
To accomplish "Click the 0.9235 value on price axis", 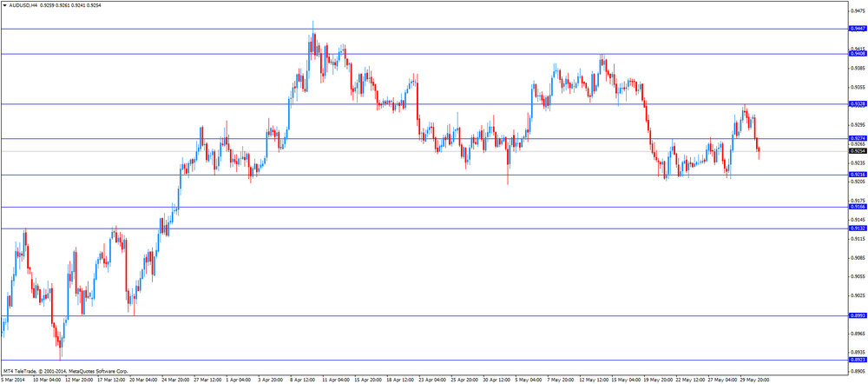I will [x=858, y=163].
